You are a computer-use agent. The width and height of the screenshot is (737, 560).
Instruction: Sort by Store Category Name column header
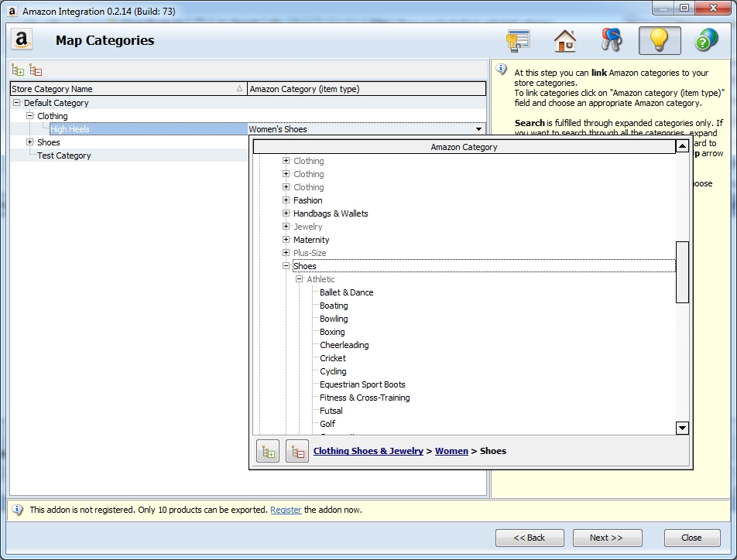(129, 89)
